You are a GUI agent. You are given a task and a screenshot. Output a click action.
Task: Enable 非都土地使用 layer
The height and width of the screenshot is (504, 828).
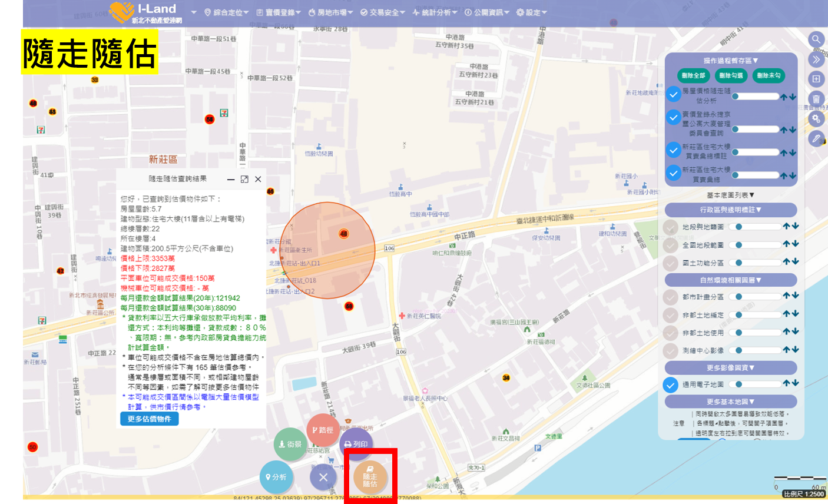[x=671, y=333]
